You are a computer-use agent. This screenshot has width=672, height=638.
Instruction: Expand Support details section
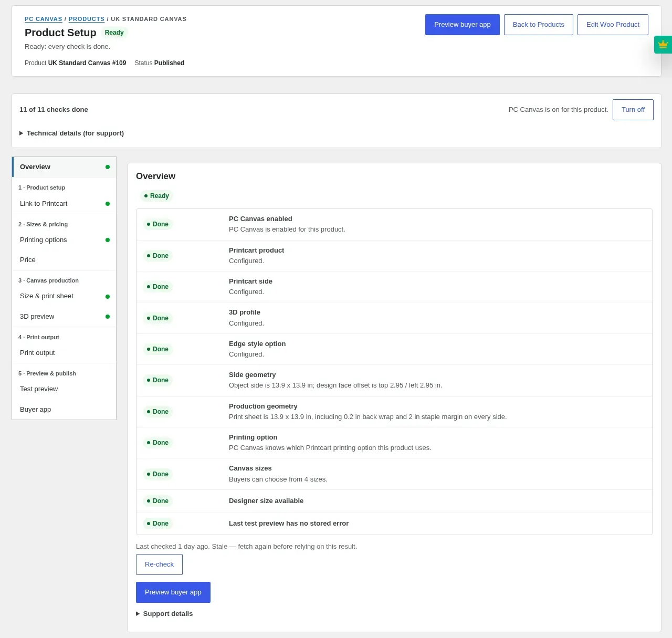[164, 614]
